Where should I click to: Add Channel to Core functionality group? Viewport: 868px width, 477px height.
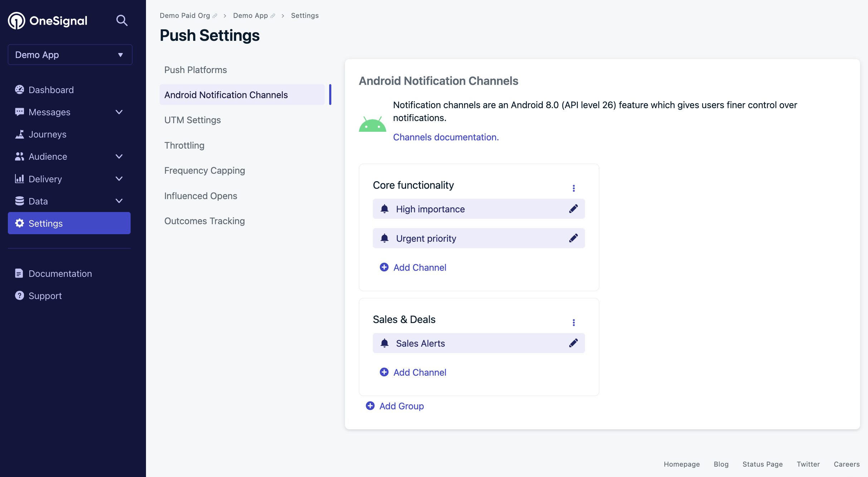pos(413,267)
